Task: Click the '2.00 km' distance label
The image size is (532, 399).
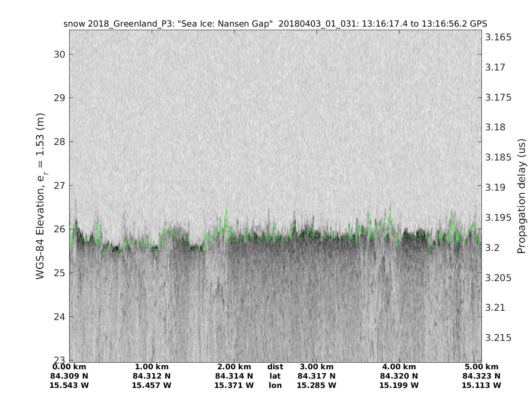Action: tap(234, 367)
